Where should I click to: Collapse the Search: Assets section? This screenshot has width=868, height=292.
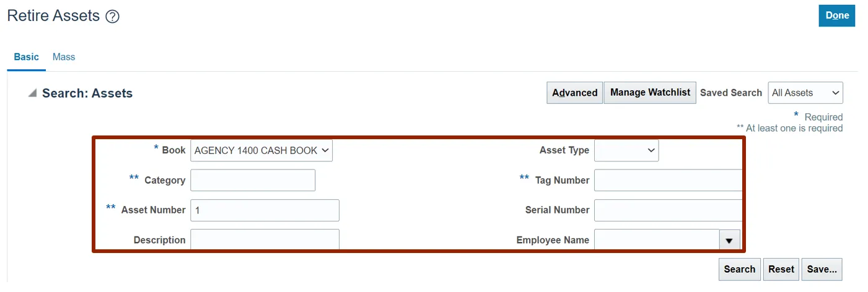[x=32, y=93]
